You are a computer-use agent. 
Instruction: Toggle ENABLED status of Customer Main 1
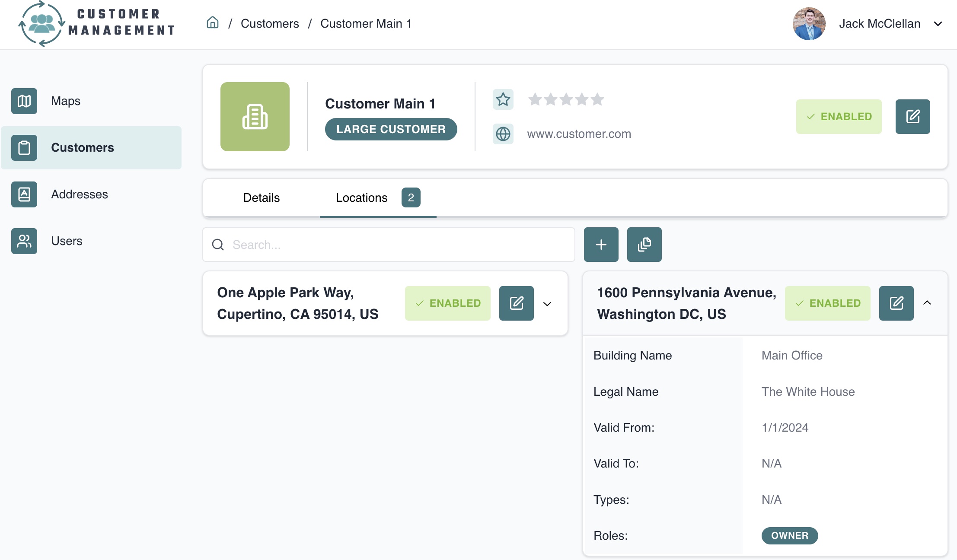pyautogui.click(x=839, y=117)
